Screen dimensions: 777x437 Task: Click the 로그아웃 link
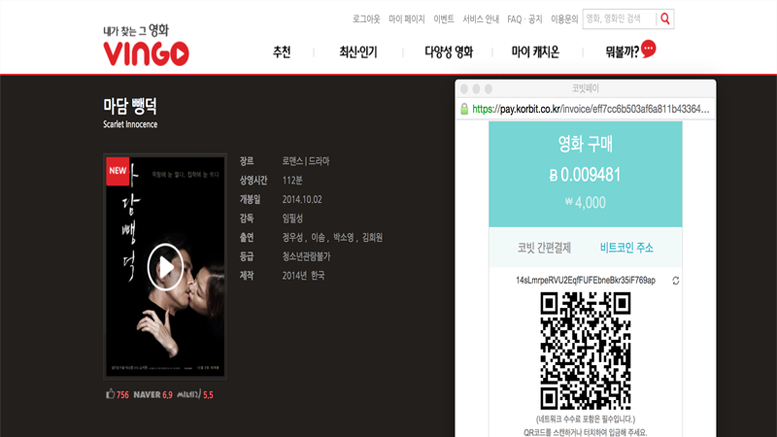pyautogui.click(x=366, y=19)
